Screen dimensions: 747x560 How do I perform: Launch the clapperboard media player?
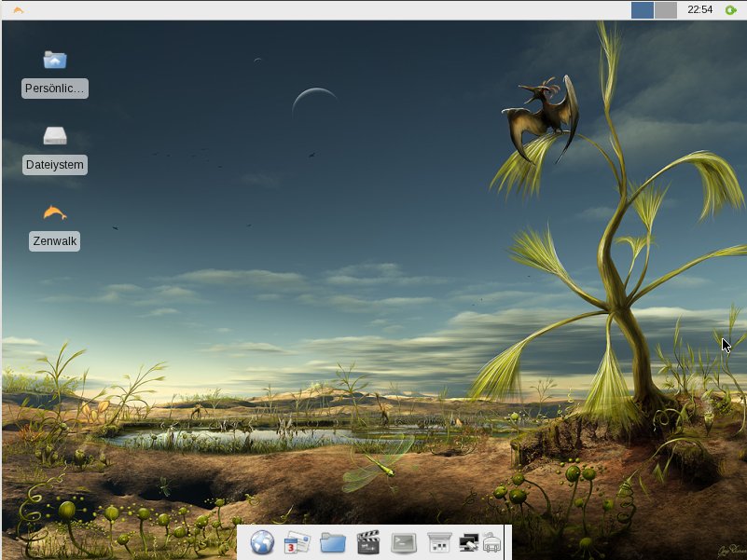(368, 542)
